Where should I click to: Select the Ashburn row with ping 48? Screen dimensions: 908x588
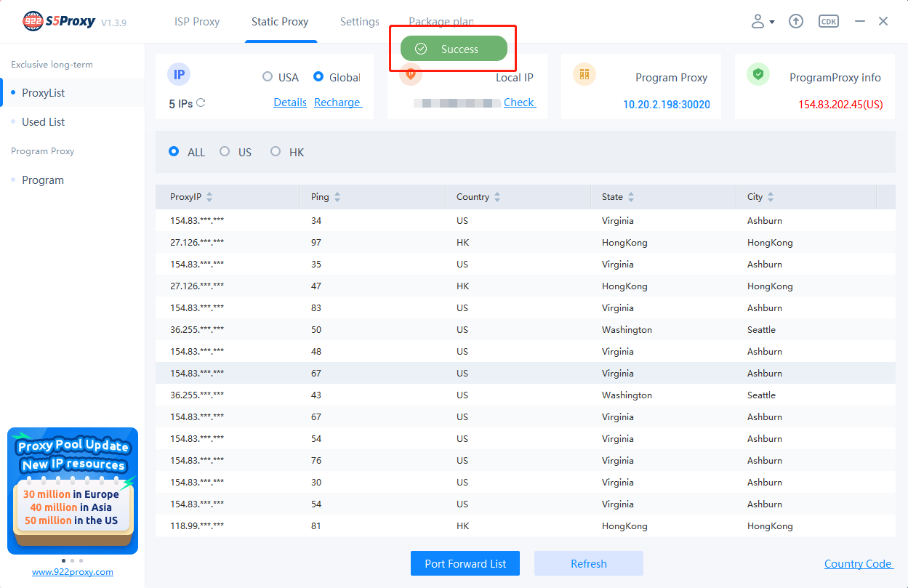click(525, 351)
